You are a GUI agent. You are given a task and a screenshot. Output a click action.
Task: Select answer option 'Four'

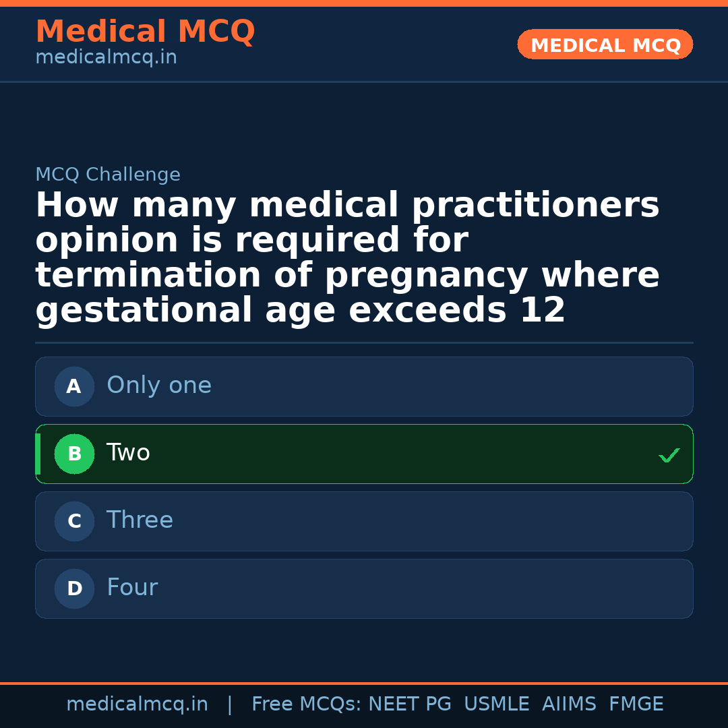[x=364, y=588]
